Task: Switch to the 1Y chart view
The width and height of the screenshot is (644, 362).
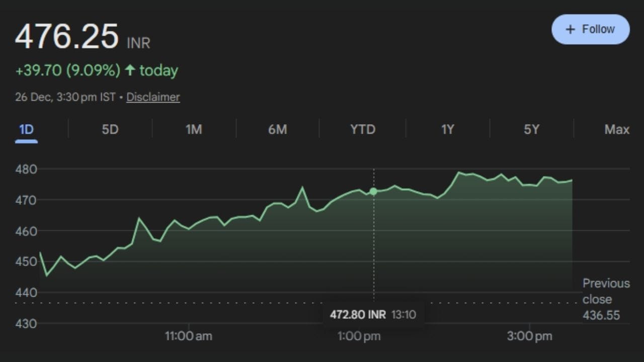Action: coord(447,130)
